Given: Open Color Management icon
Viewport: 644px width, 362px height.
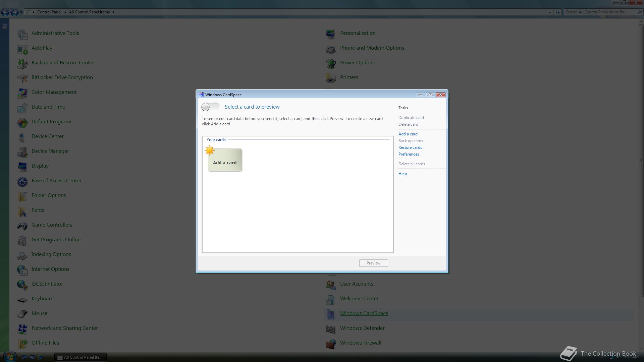Looking at the screenshot, I should pyautogui.click(x=22, y=93).
